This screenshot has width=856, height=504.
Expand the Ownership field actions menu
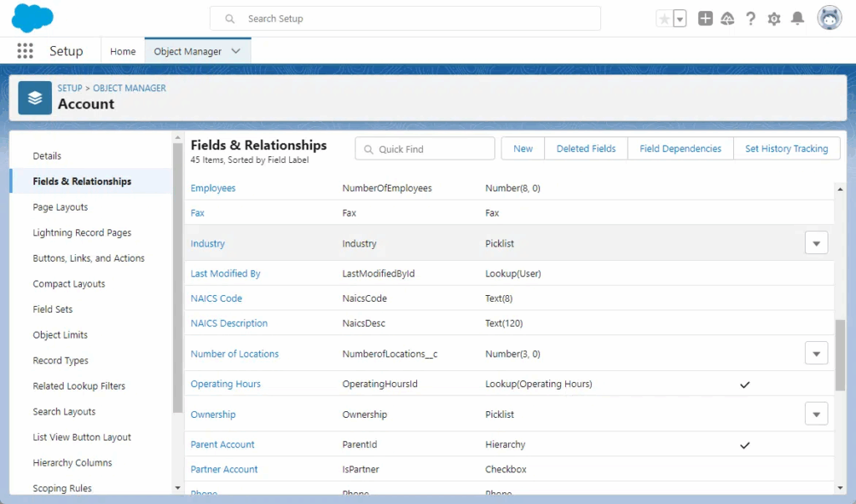click(x=816, y=414)
